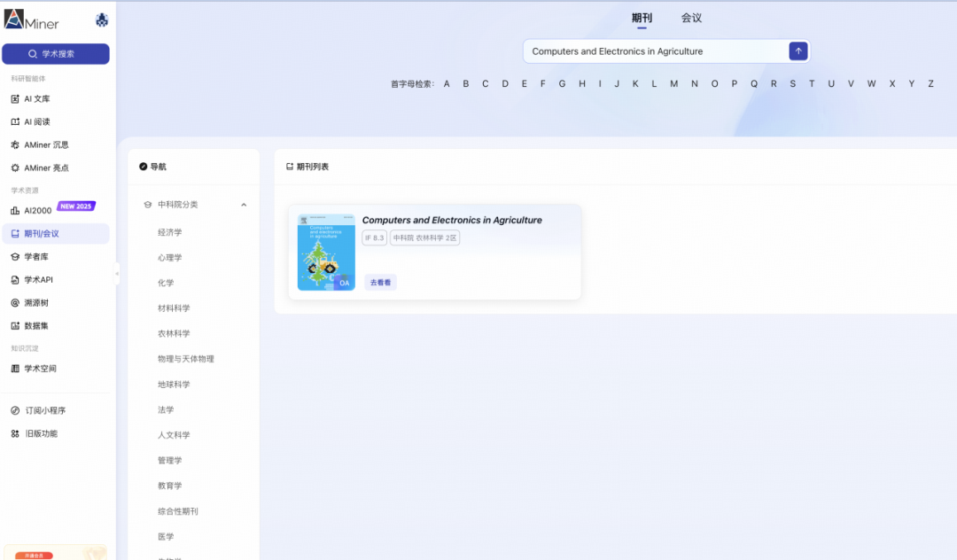Click the search submit arrow icon

797,51
